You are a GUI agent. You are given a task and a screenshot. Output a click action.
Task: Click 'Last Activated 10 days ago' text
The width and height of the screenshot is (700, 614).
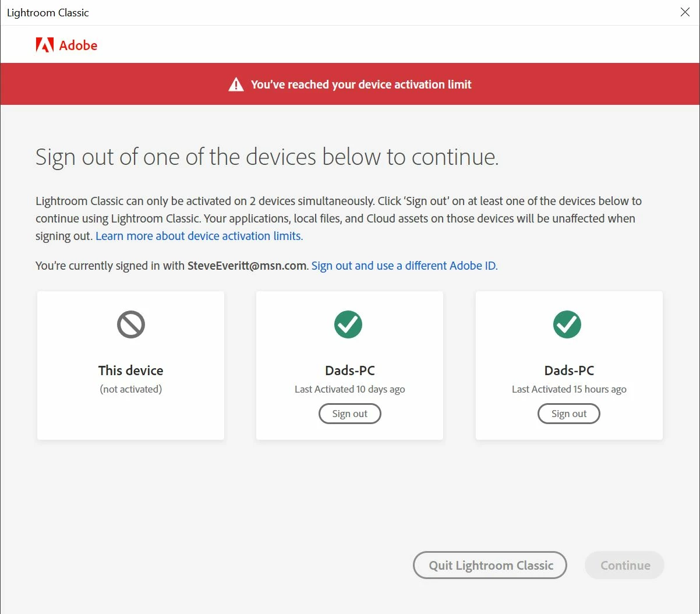point(350,389)
